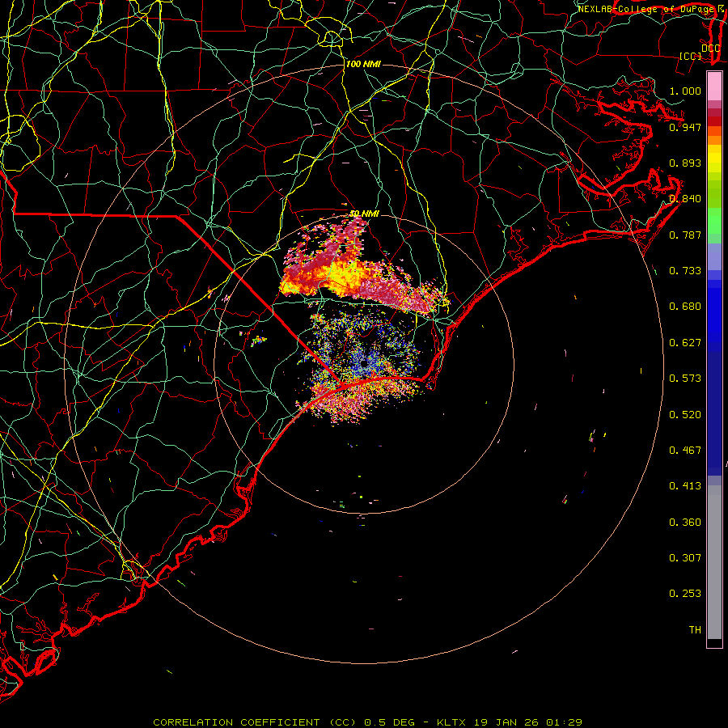Click the 0.947 scale value

click(685, 127)
